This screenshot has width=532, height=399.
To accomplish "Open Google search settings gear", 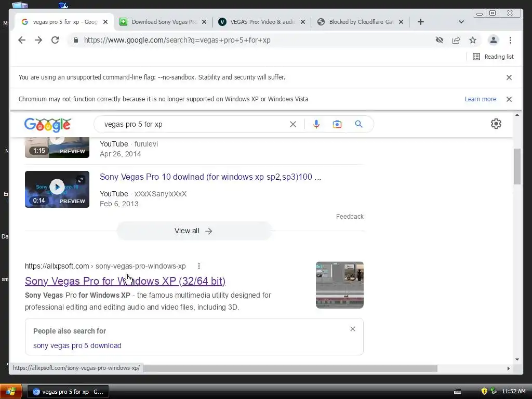I will (x=496, y=124).
